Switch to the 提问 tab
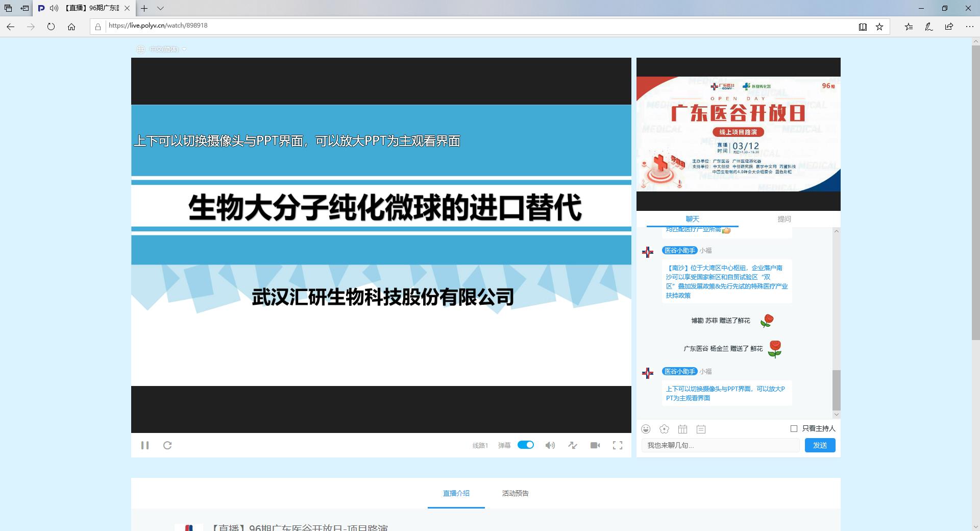 pyautogui.click(x=784, y=219)
